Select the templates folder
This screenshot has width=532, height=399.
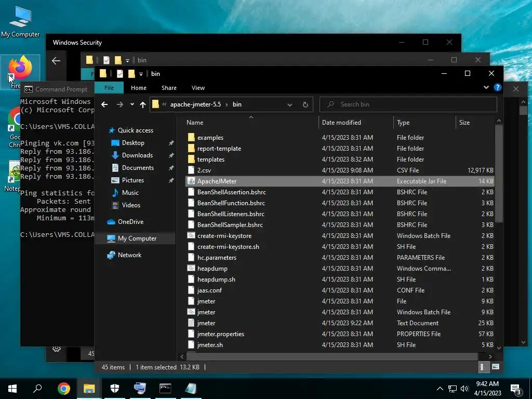click(x=211, y=159)
